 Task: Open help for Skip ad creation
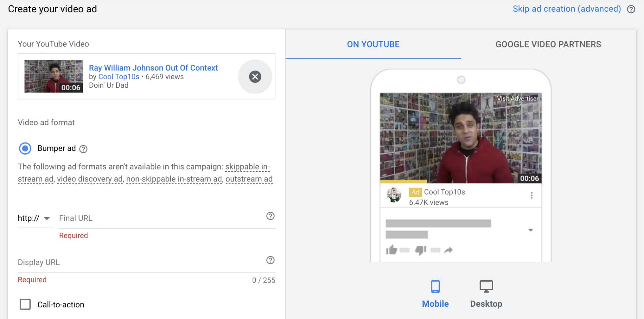coord(631,9)
